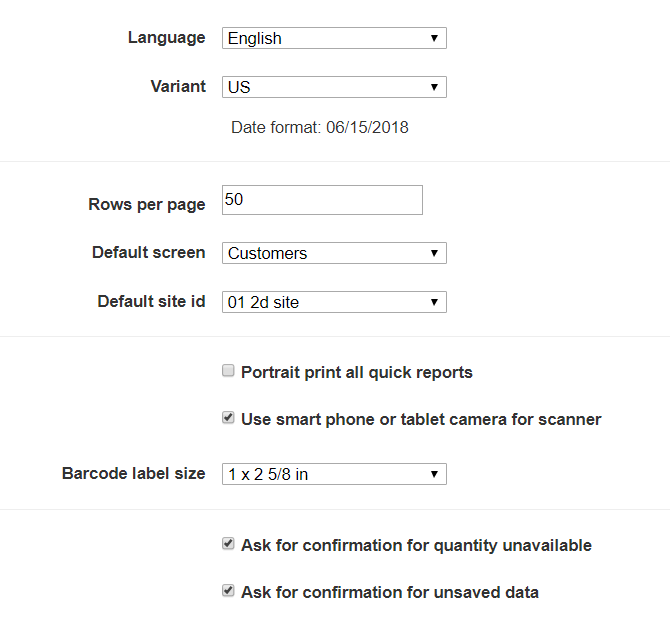The width and height of the screenshot is (670, 629).
Task: Click the Rows per page label
Action: 147,205
